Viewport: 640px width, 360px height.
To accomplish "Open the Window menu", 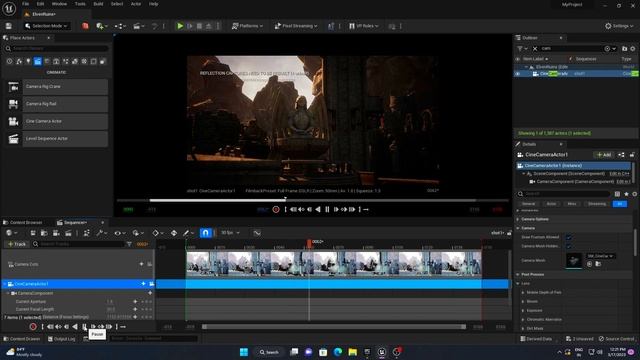I will 59,4.
